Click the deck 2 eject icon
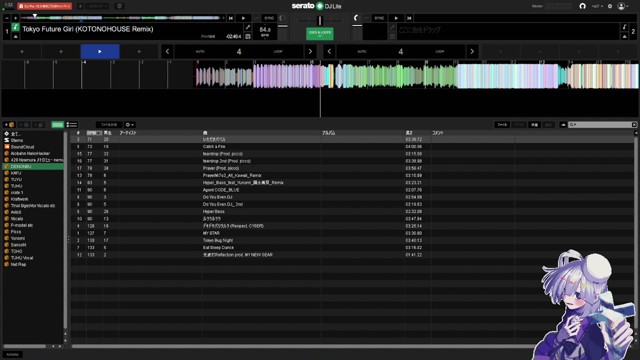640x360 pixels. click(624, 36)
